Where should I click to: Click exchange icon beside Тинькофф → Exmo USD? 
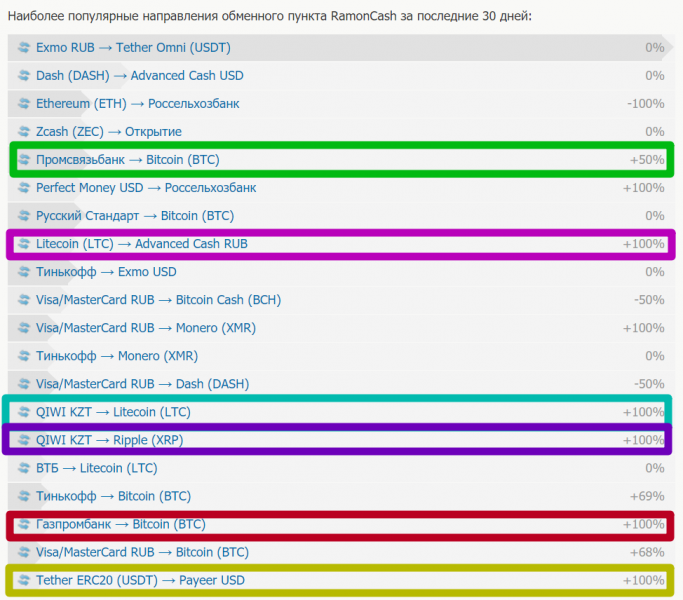24,272
